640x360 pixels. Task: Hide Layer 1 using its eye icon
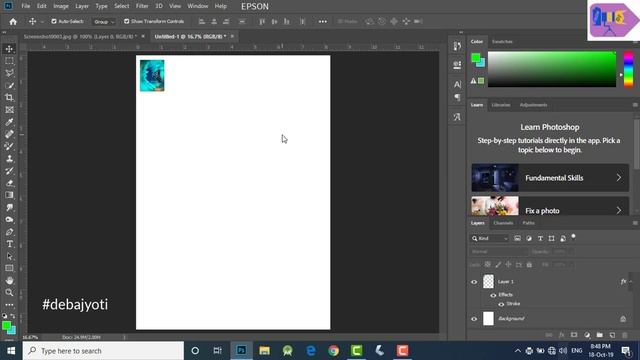474,282
